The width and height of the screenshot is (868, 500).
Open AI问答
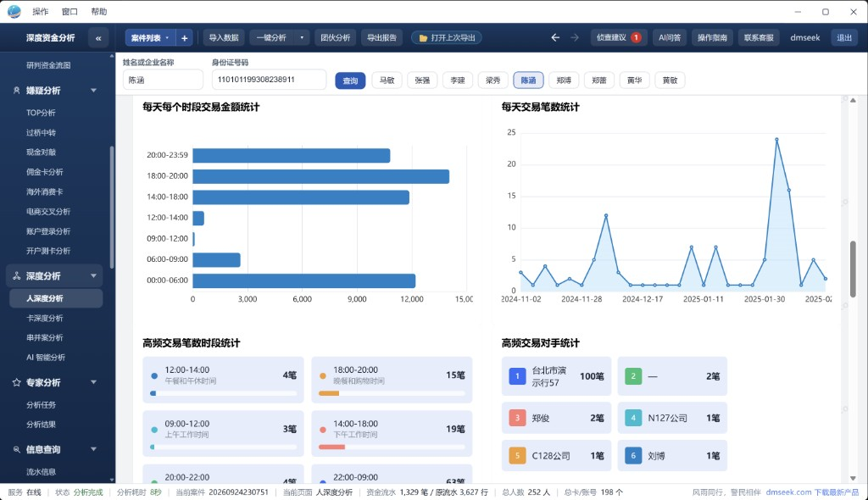[670, 37]
